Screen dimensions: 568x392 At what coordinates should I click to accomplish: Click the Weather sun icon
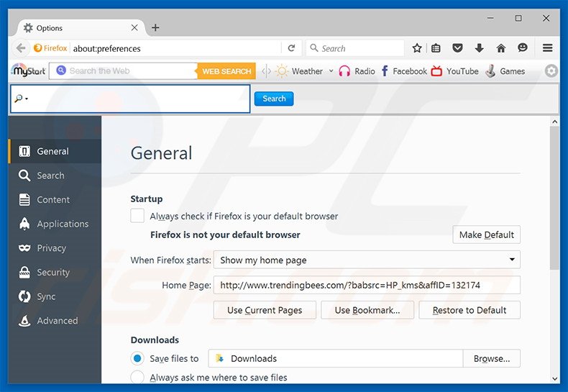tap(281, 71)
